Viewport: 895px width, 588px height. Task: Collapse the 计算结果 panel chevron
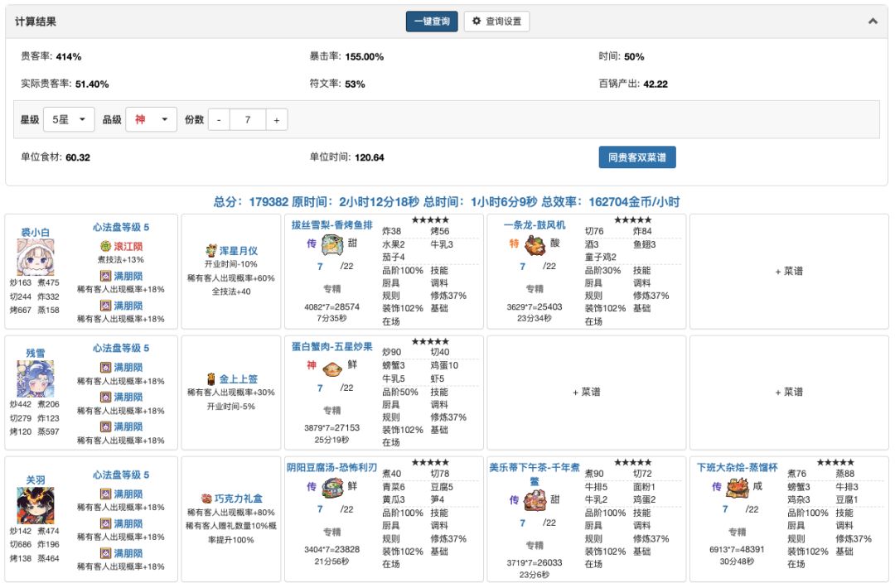pos(873,21)
